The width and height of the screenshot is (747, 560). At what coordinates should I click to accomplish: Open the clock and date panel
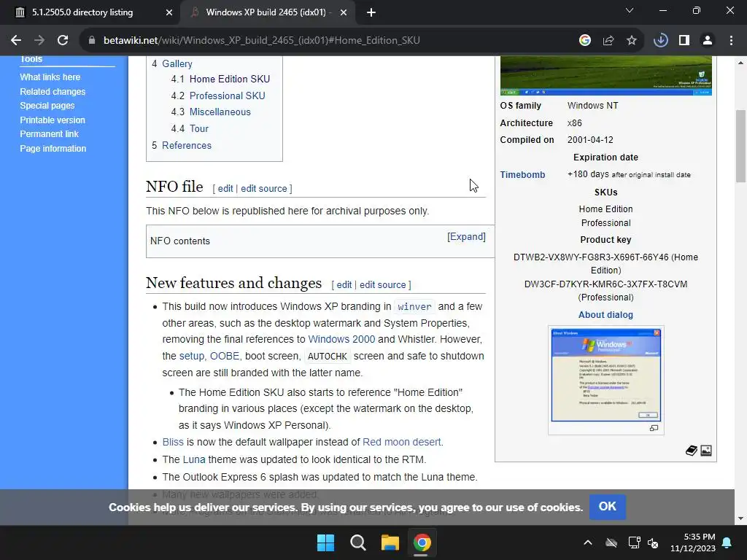[x=693, y=542]
